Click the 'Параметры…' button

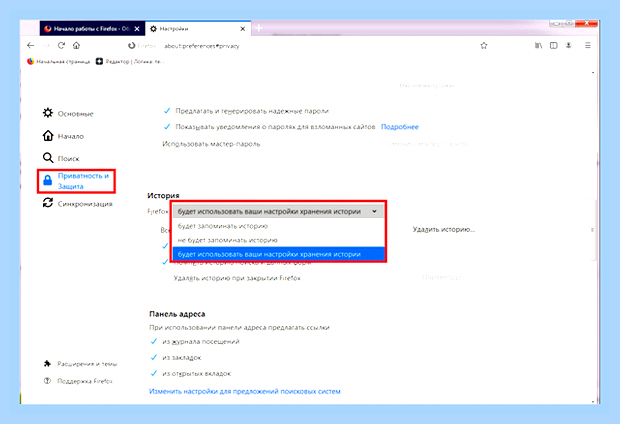point(441,277)
